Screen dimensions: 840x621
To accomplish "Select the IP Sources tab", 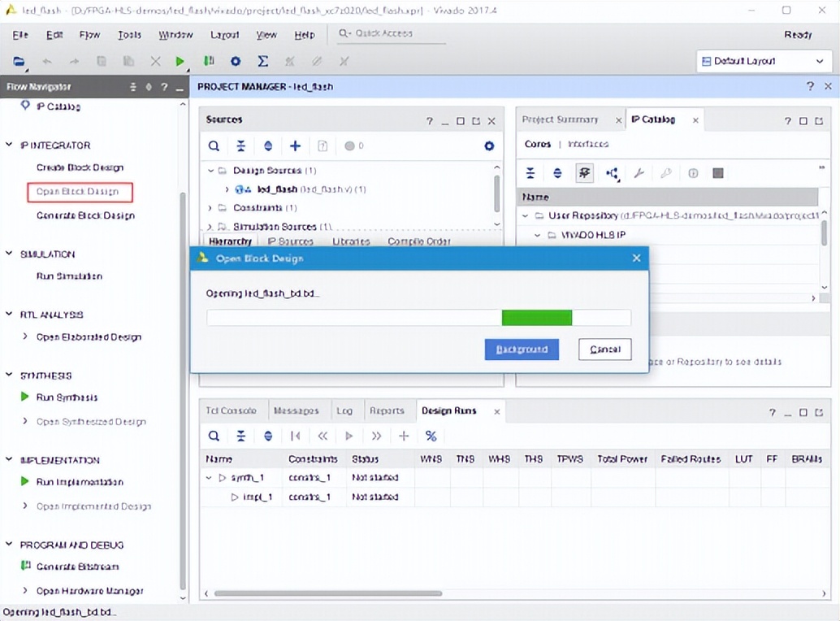I will [x=290, y=241].
